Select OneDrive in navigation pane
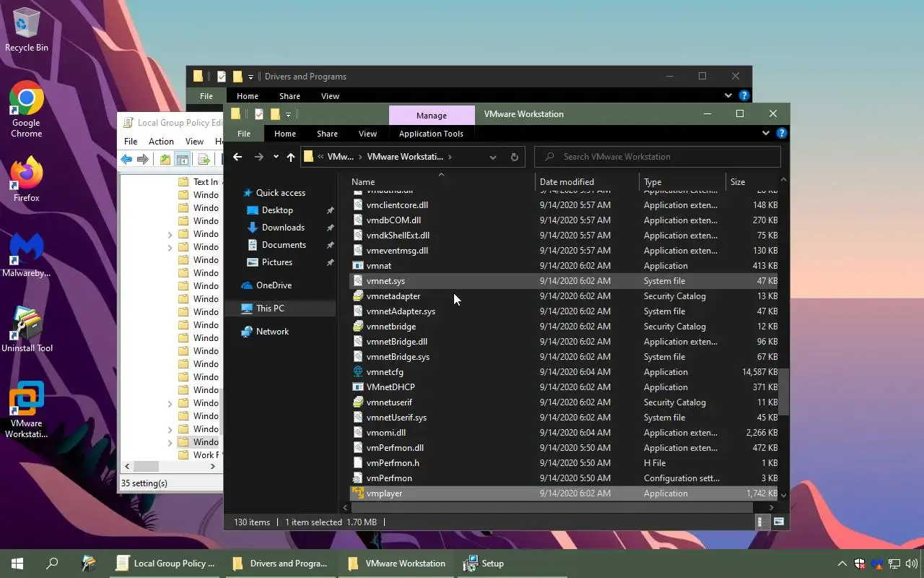 (x=274, y=285)
